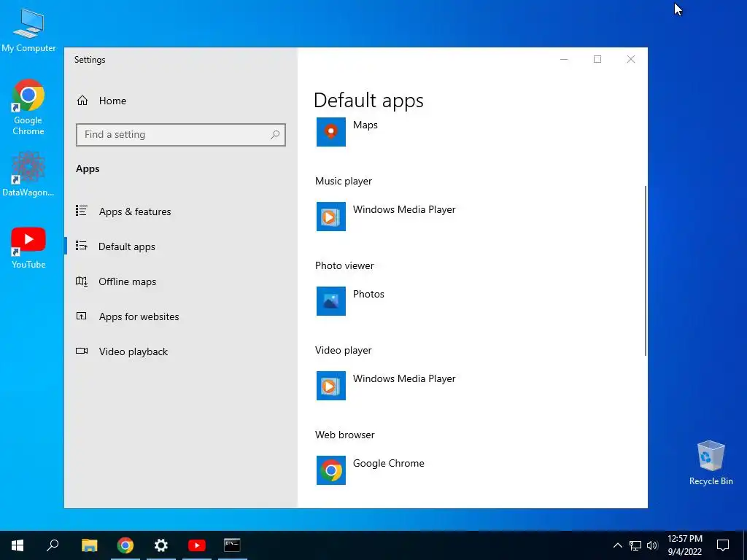Click the volume speaker icon in tray

[x=652, y=545]
